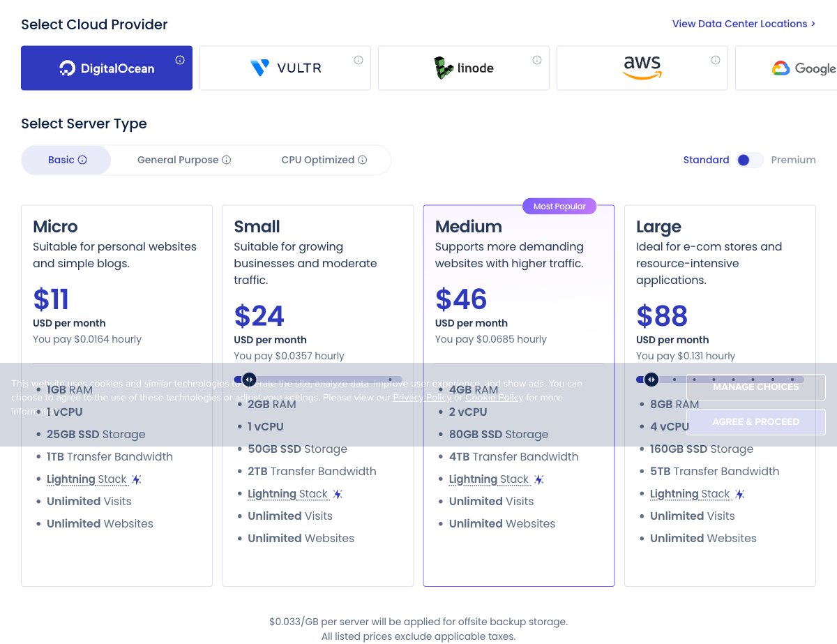Click Agree & Proceed cookie button

756,422
